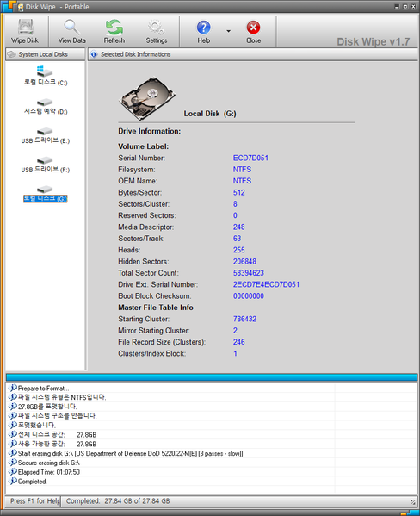The width and height of the screenshot is (420, 516).
Task: Click the '파일 시스템 구조를 만듭니다' log entry
Action: coord(57,415)
